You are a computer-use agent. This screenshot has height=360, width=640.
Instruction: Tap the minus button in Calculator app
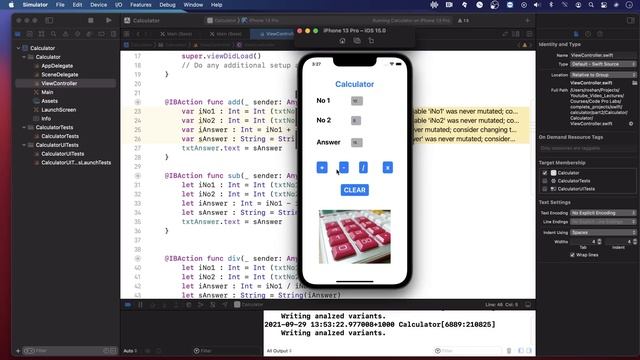click(344, 167)
